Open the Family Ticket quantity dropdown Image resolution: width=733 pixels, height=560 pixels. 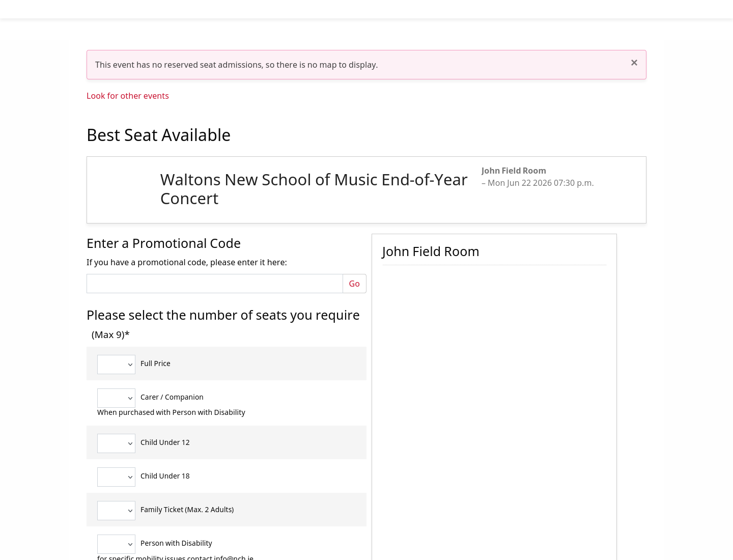[x=116, y=511]
